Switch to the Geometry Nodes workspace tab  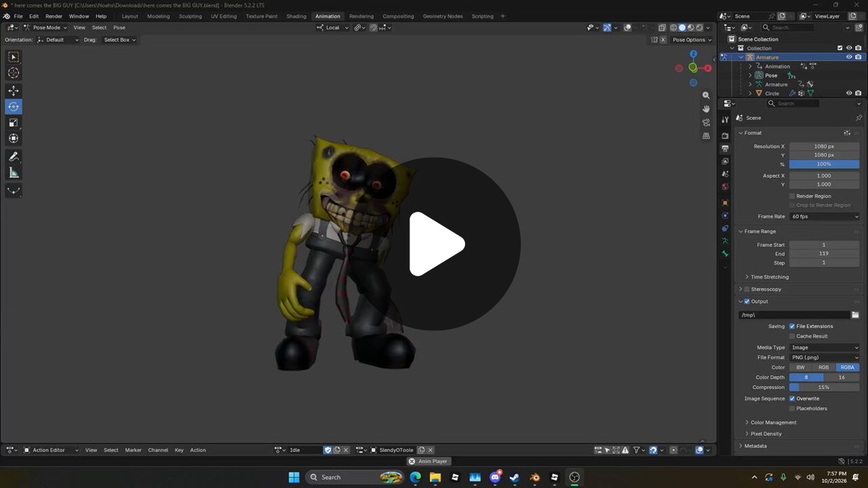pyautogui.click(x=443, y=16)
